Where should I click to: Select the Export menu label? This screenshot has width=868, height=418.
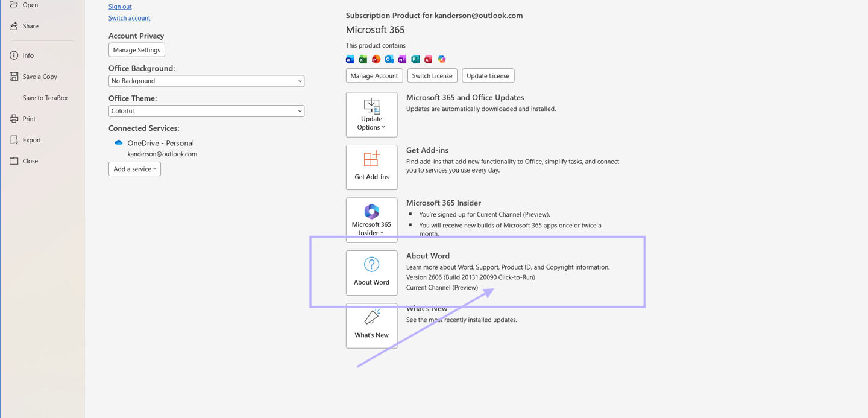(32, 140)
